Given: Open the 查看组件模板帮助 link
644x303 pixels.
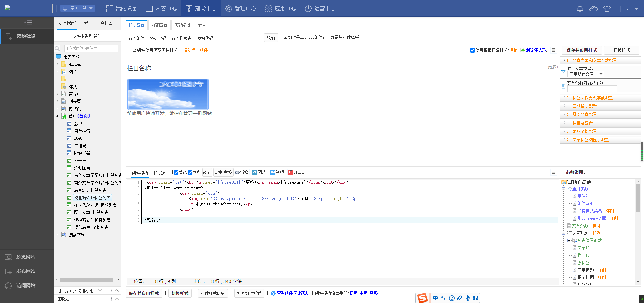Looking at the screenshot, I should pos(293,293).
